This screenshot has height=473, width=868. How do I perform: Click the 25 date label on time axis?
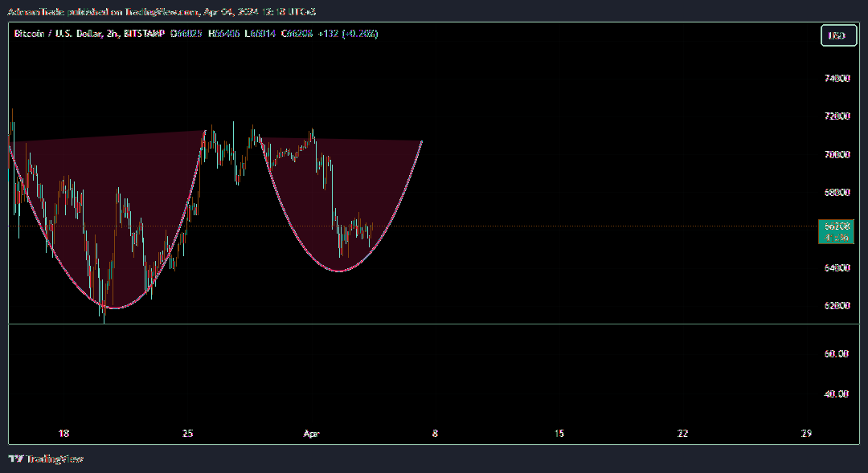click(x=187, y=433)
